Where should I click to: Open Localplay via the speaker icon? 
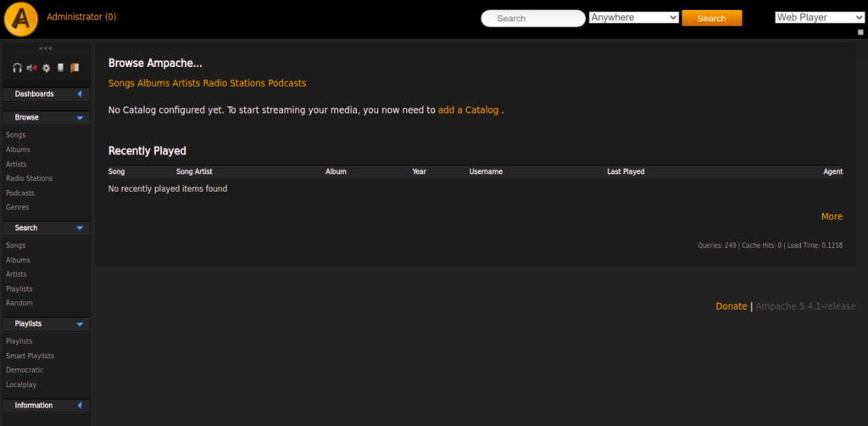click(31, 68)
